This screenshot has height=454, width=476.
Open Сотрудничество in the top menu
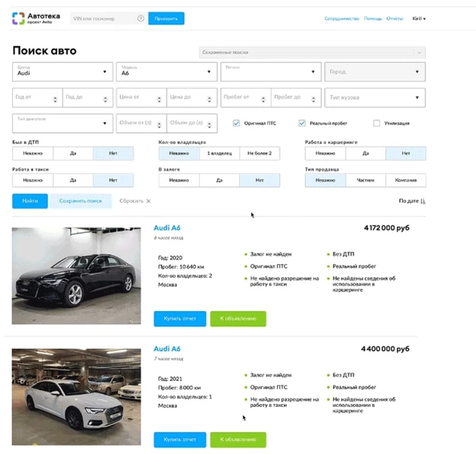tap(341, 19)
